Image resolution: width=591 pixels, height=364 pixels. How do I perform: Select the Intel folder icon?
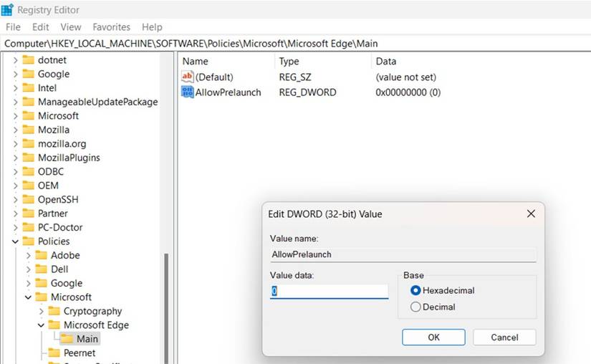(x=28, y=88)
